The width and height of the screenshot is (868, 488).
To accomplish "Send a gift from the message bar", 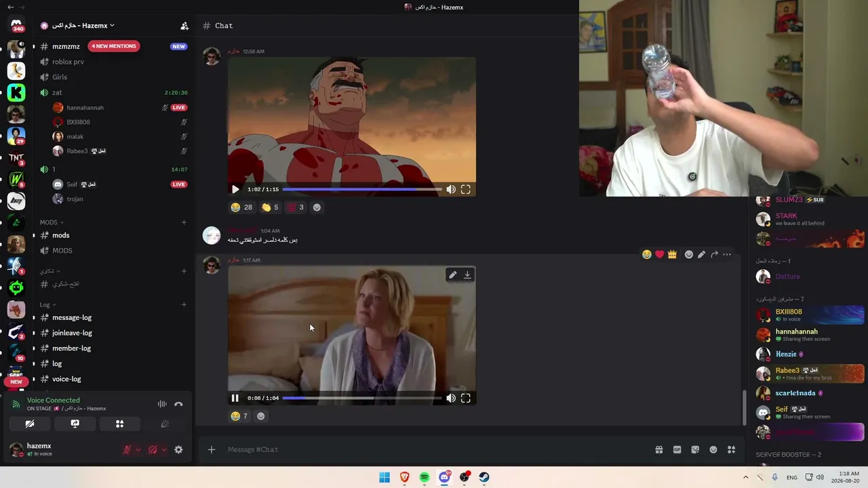I will pyautogui.click(x=658, y=449).
